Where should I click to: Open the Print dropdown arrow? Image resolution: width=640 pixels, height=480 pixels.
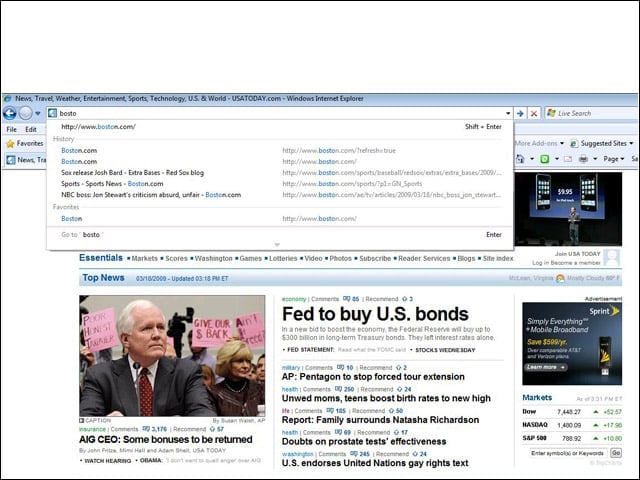[595, 159]
